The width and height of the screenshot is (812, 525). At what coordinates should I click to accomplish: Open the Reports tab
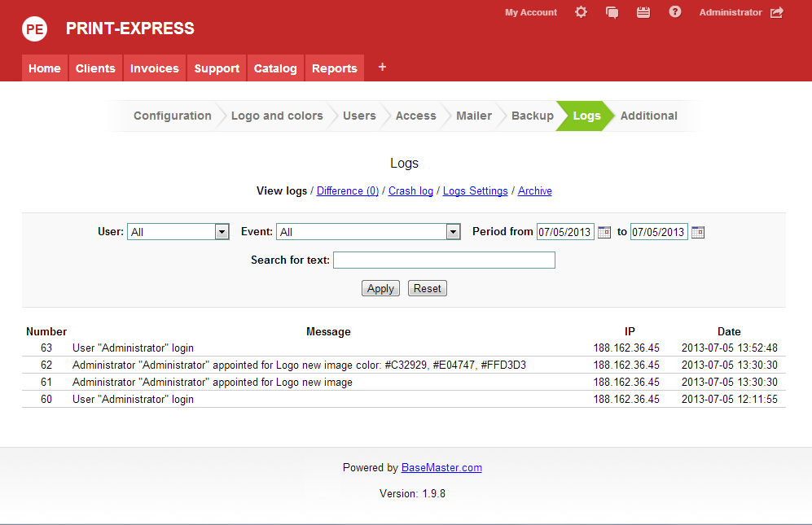[x=335, y=68]
